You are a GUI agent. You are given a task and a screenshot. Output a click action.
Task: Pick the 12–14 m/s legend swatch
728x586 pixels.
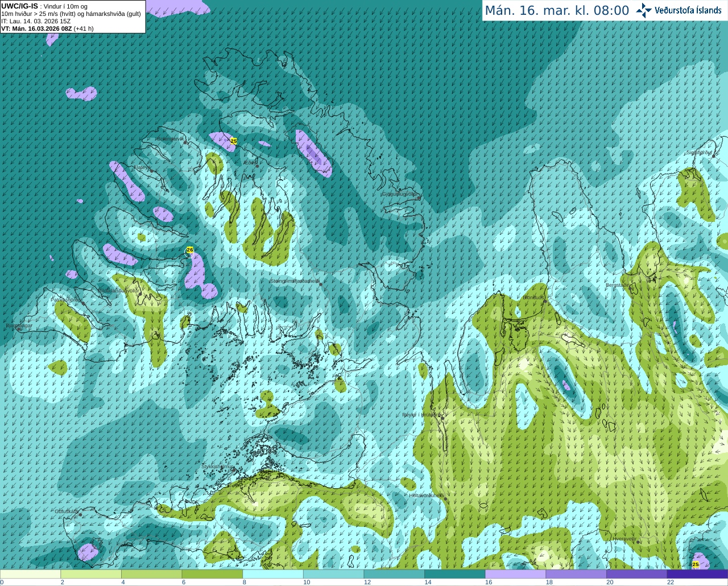[x=394, y=574]
